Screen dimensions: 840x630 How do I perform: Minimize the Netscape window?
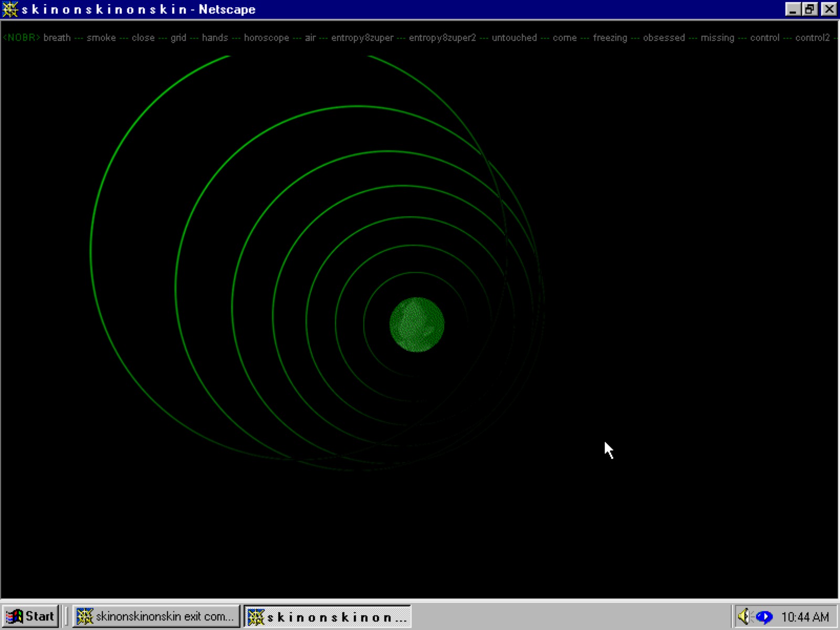pos(793,9)
